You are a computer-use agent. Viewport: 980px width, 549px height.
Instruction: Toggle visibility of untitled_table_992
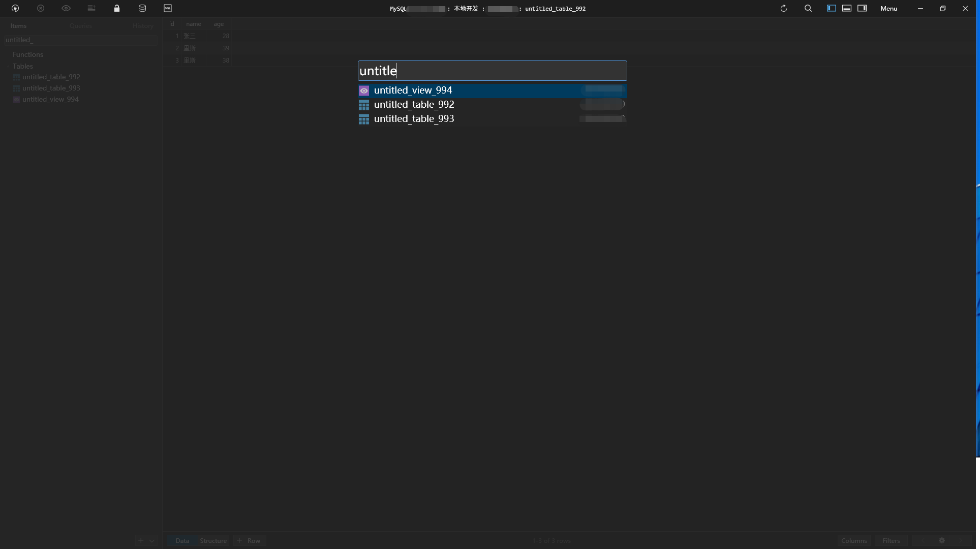(602, 104)
